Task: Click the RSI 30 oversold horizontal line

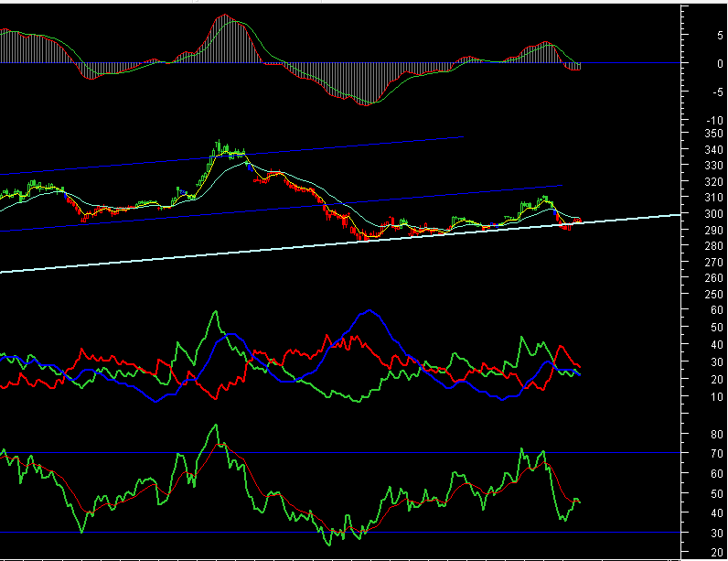Action: coord(340,533)
